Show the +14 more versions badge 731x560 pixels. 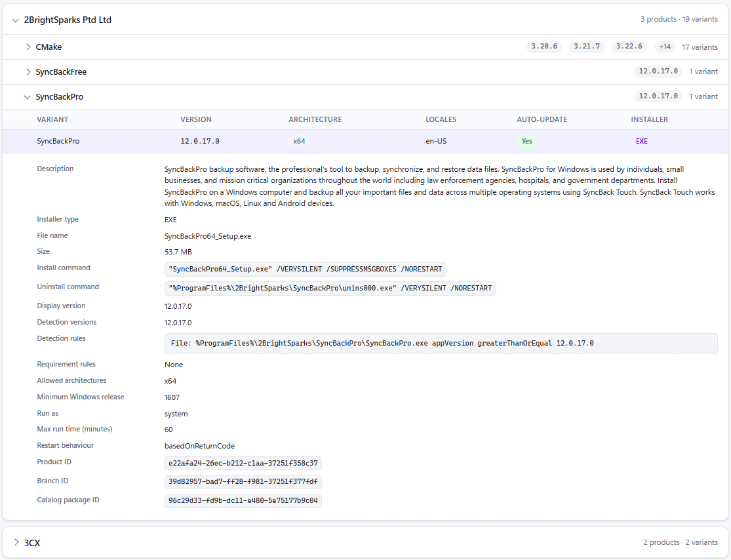pyautogui.click(x=665, y=47)
